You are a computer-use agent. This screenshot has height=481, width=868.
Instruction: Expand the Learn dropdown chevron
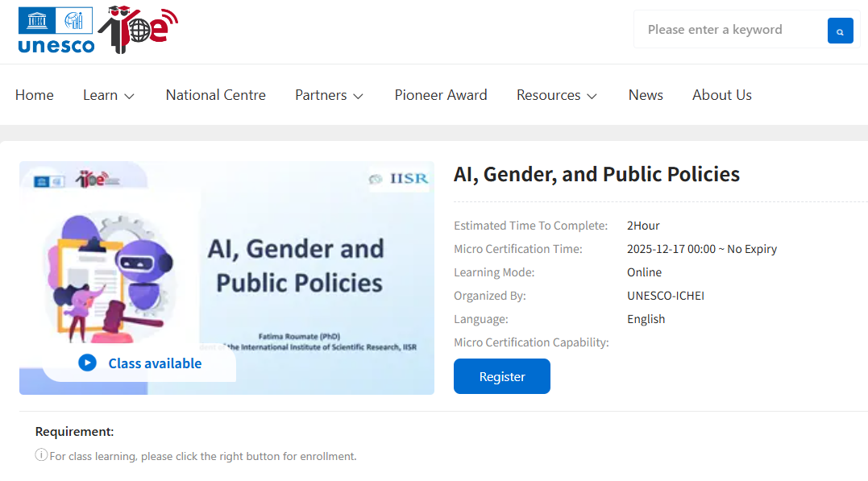click(x=129, y=96)
